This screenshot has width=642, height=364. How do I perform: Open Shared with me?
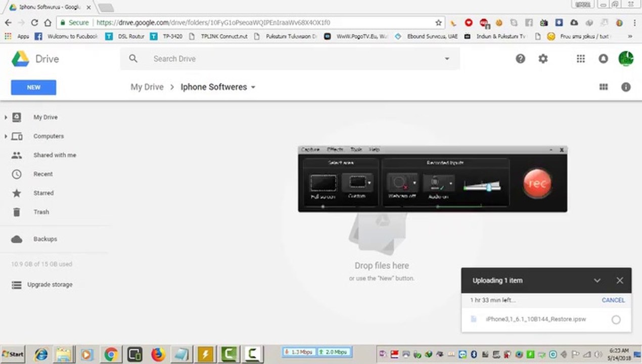(55, 155)
